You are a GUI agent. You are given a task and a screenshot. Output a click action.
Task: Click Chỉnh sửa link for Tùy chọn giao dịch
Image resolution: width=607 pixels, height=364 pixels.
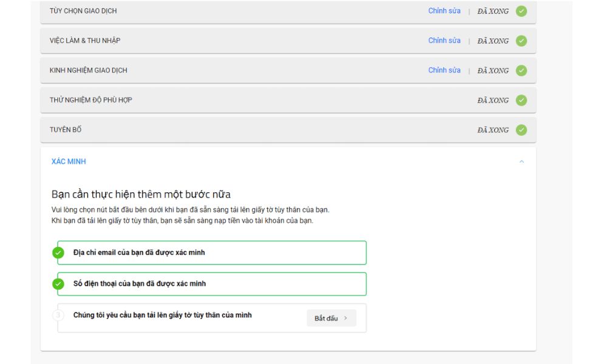[x=444, y=11]
